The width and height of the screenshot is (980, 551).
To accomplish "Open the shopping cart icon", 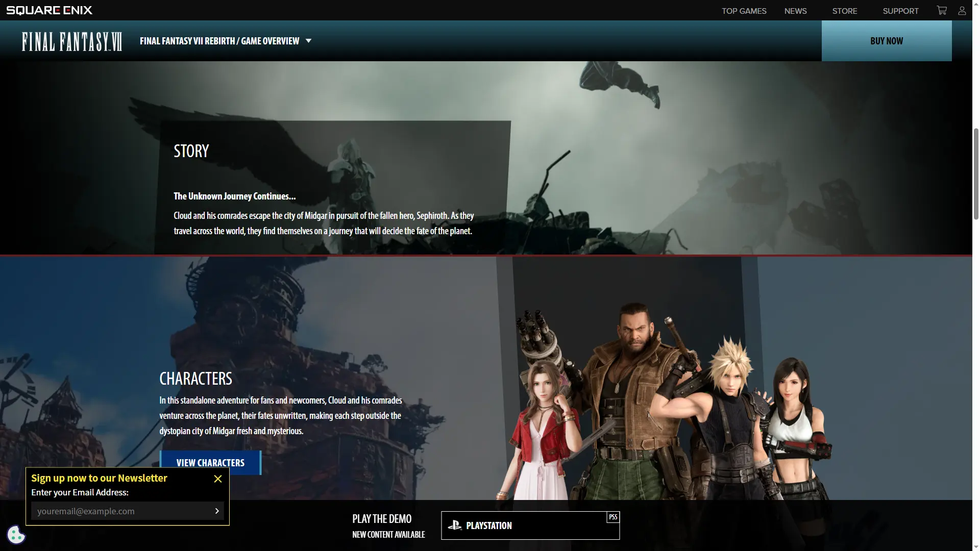I will point(942,10).
